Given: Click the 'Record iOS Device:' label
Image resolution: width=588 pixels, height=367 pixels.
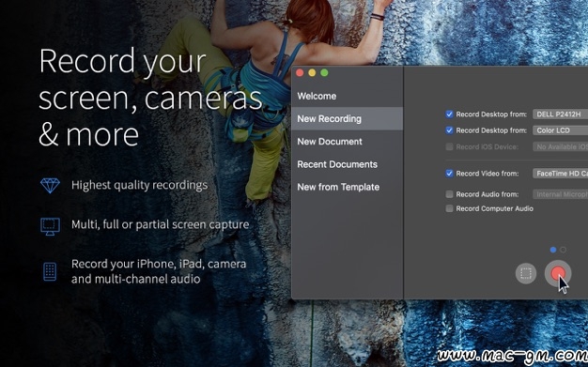Looking at the screenshot, I should 487,146.
